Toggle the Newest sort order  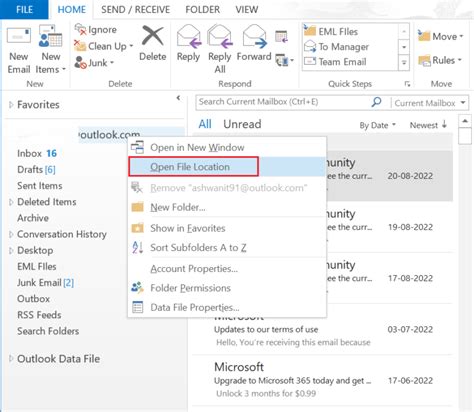point(428,125)
